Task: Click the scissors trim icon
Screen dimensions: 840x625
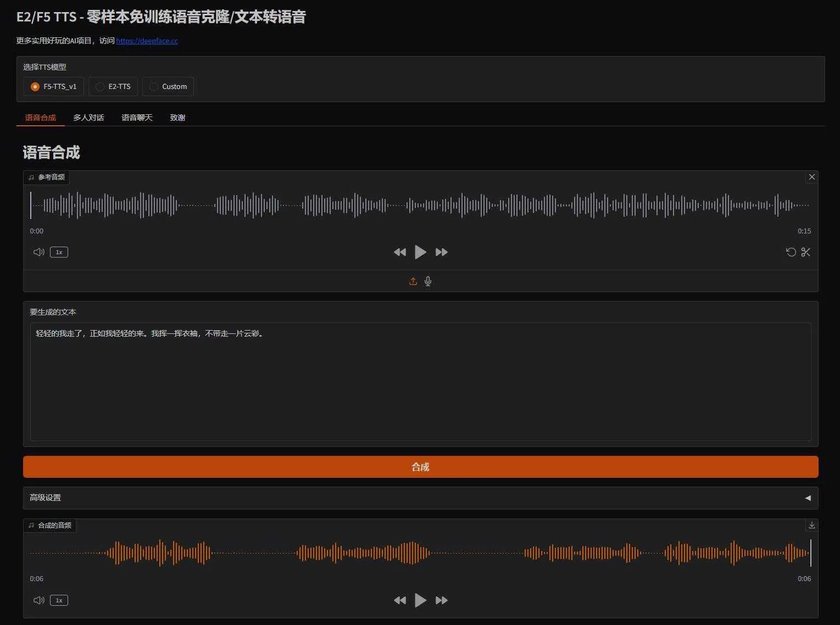Action: click(805, 252)
